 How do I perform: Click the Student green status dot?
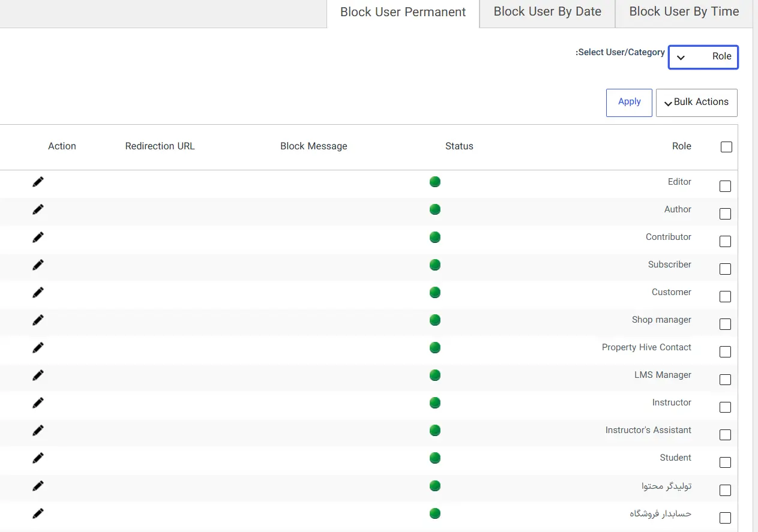[435, 458]
